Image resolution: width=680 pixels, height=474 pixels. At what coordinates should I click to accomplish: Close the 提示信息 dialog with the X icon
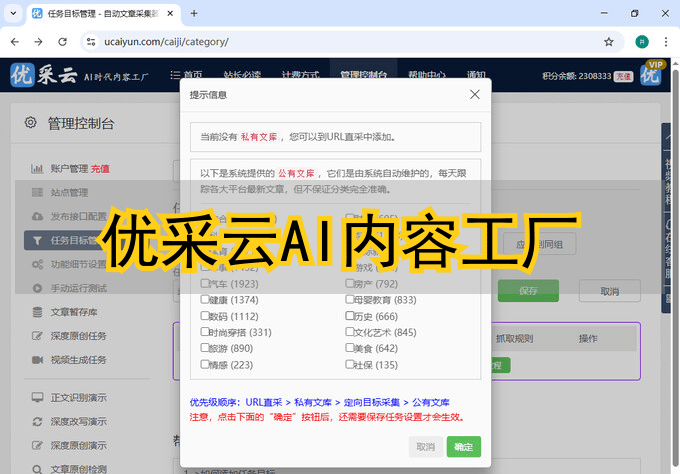tap(474, 95)
